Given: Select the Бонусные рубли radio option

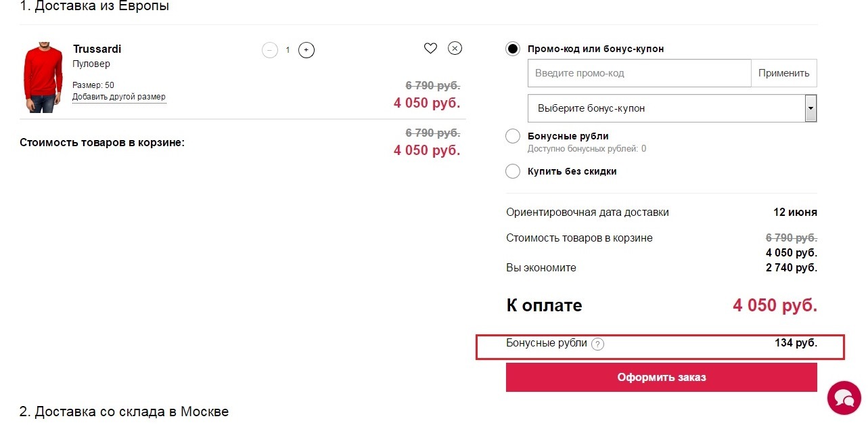Looking at the screenshot, I should pos(513,136).
